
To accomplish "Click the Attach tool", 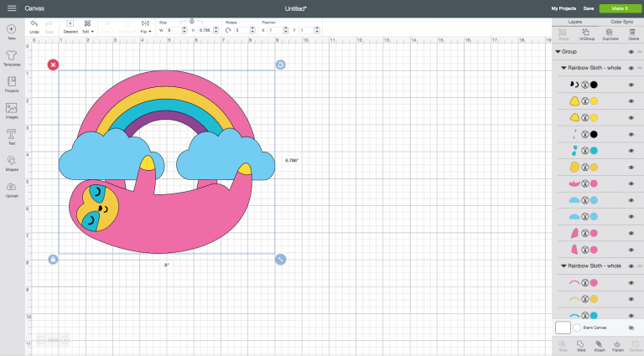I will point(600,346).
